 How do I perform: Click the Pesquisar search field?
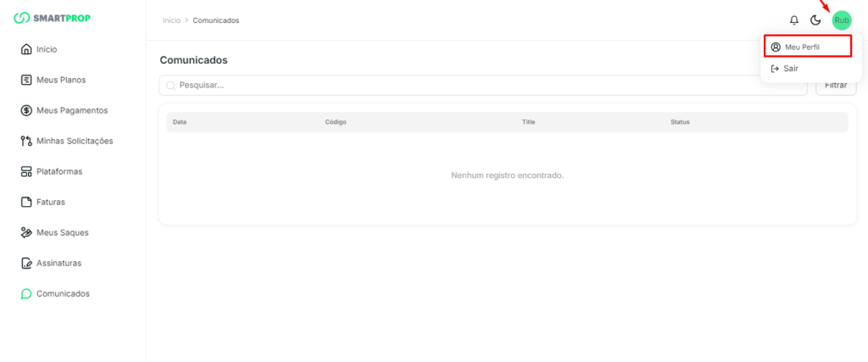tap(483, 85)
